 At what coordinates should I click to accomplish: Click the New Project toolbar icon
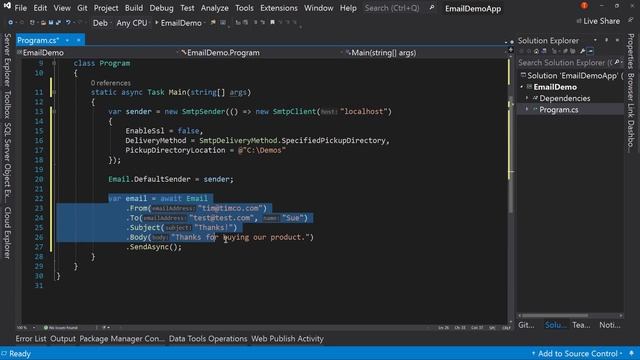click(32, 22)
